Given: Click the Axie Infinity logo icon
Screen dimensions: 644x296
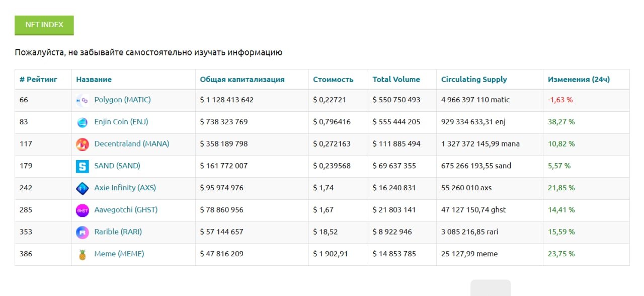Looking at the screenshot, I should click(82, 188).
